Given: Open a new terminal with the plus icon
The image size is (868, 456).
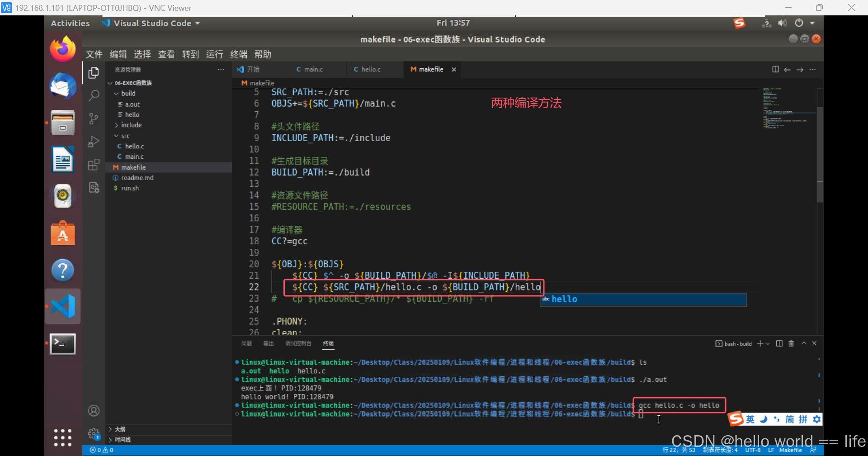Looking at the screenshot, I should [x=760, y=343].
